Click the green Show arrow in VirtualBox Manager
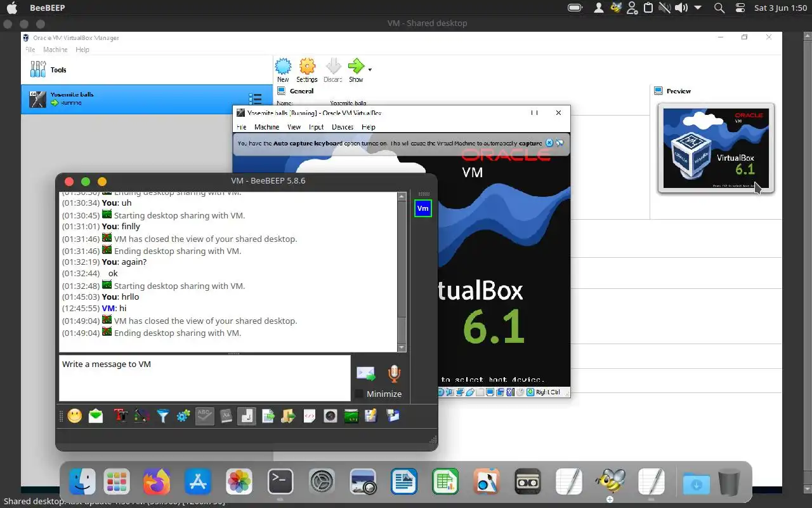This screenshot has height=508, width=812. [357, 70]
